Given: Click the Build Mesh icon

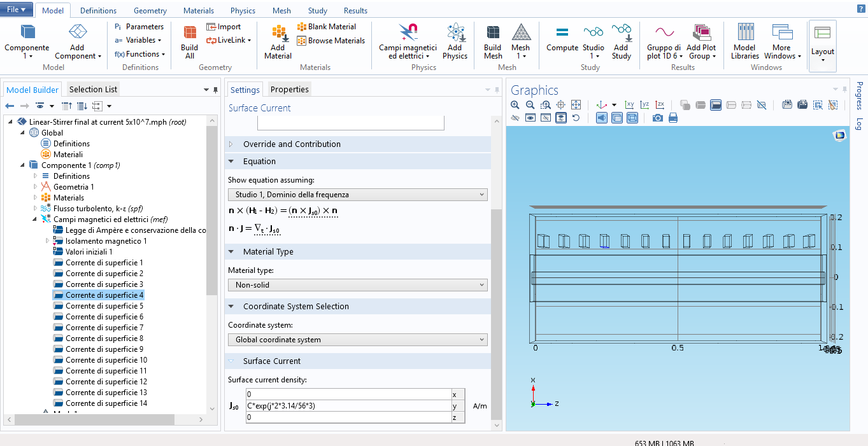Looking at the screenshot, I should pos(492,42).
